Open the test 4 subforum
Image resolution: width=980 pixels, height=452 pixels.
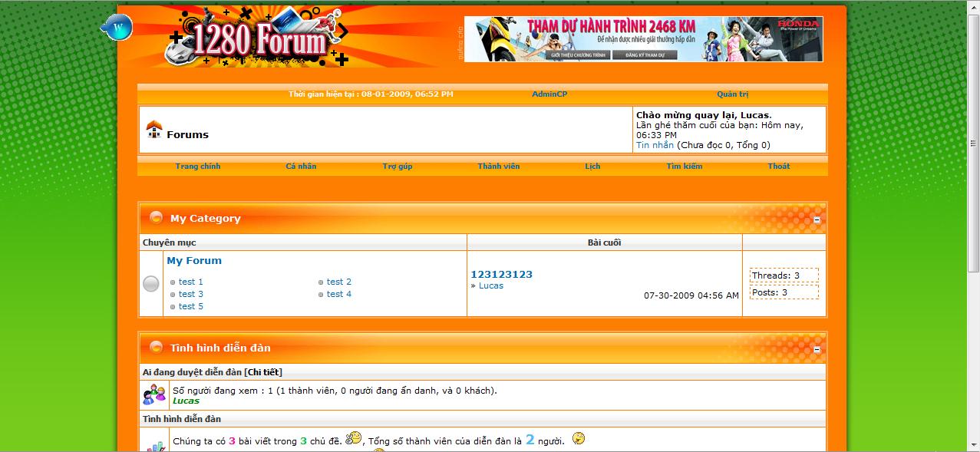point(338,294)
